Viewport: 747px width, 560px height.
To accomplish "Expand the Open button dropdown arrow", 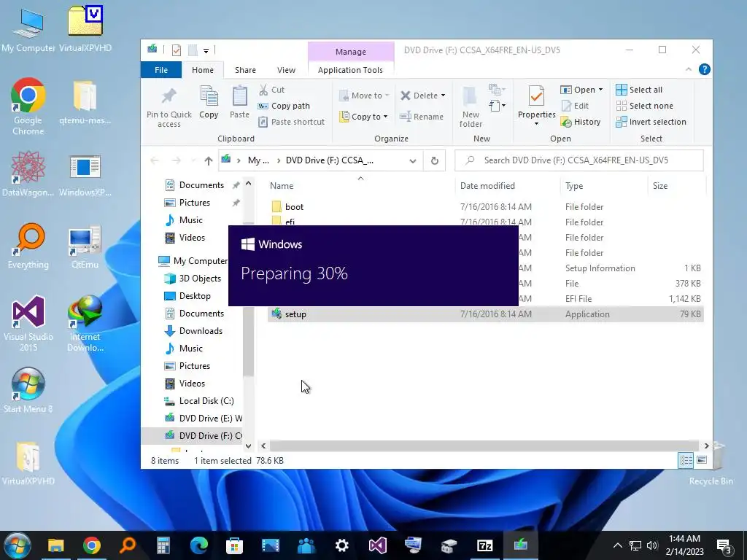I will tap(600, 90).
